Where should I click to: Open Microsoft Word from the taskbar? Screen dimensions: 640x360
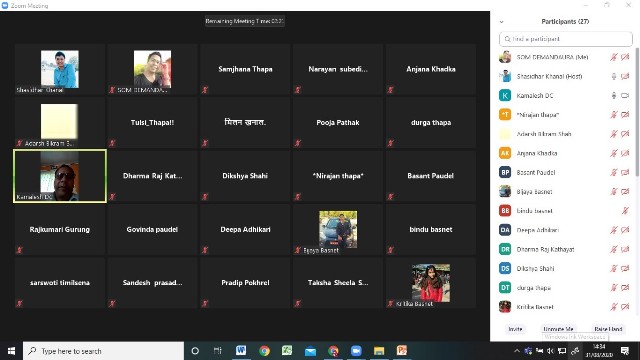[241, 351]
